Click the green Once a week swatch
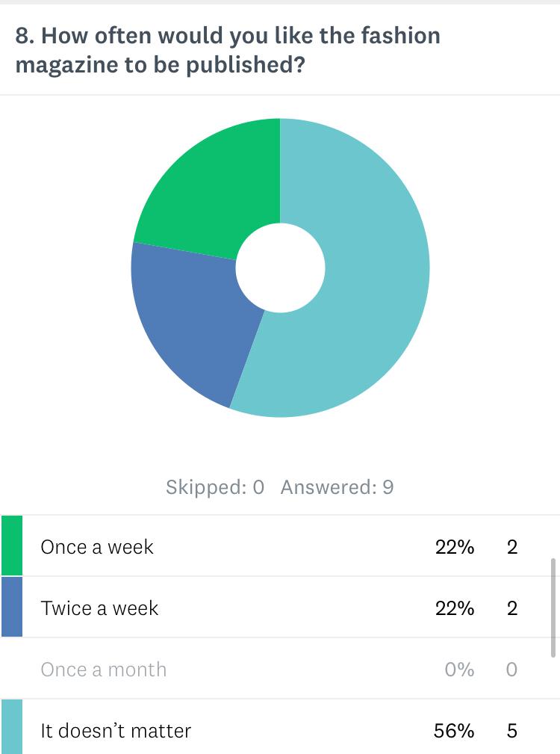The image size is (560, 754). tap(12, 546)
